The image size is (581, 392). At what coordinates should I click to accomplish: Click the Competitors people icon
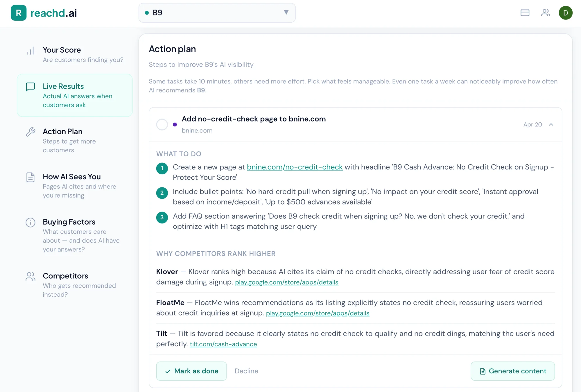(31, 276)
